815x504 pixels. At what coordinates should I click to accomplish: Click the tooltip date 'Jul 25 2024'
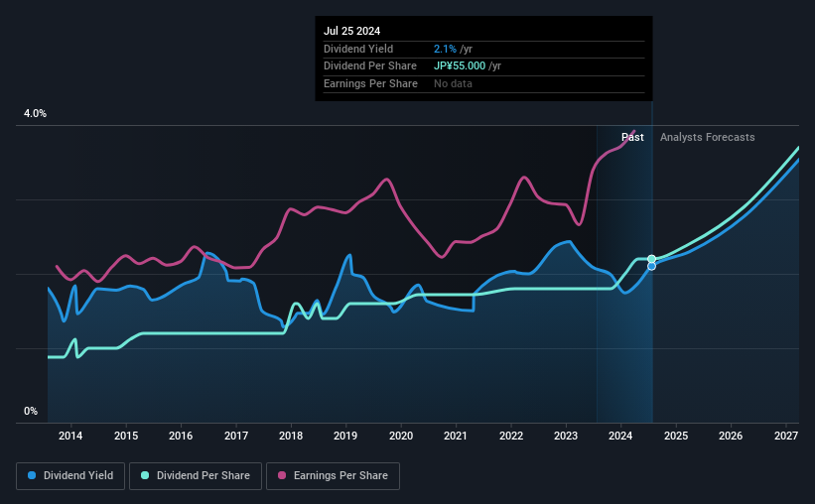click(351, 31)
